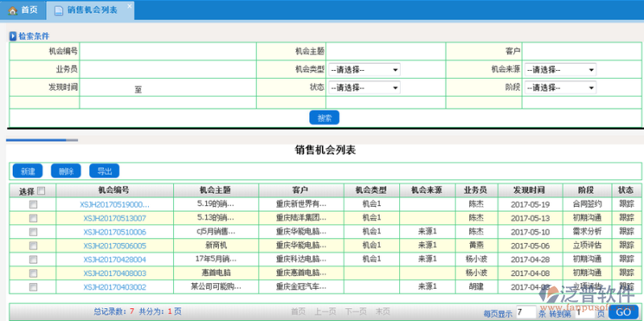Click the 转到第 page number input
The width and height of the screenshot is (644, 321).
pyautogui.click(x=584, y=313)
